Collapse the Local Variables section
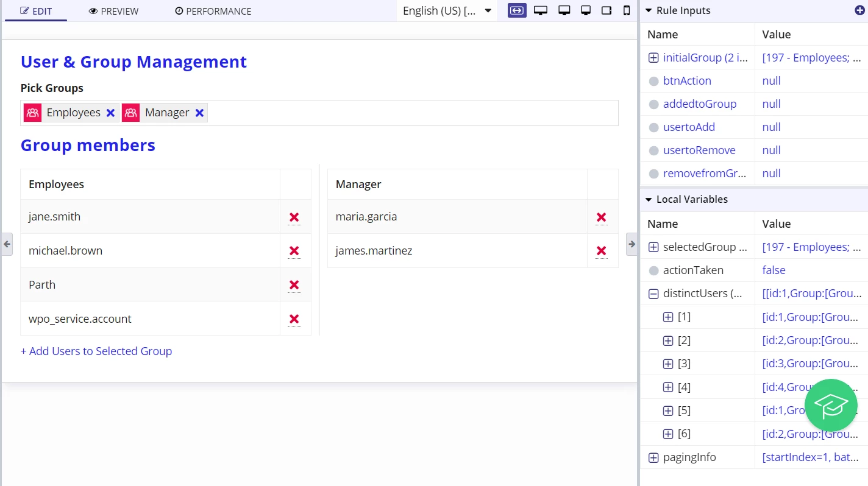The width and height of the screenshot is (868, 486). tap(649, 199)
